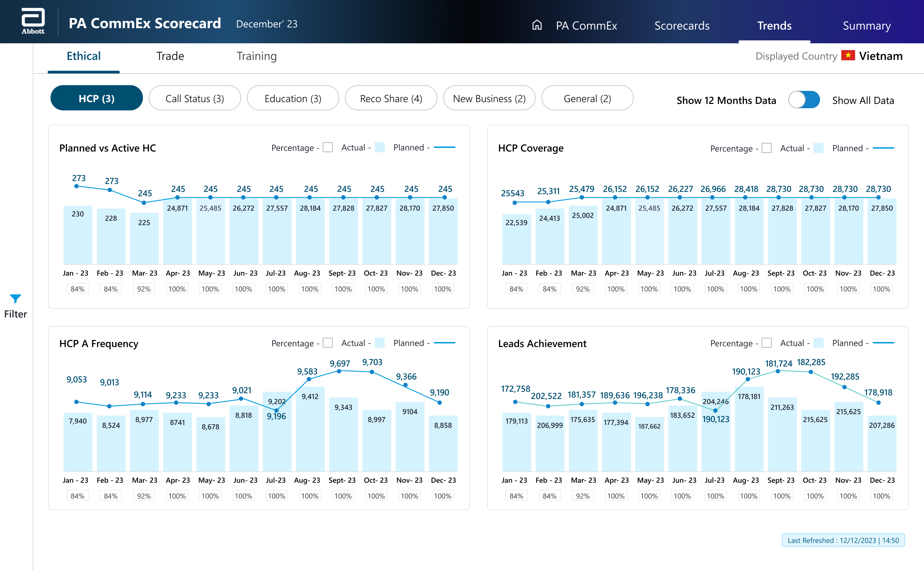Image resolution: width=924 pixels, height=570 pixels.
Task: Click Actual color swatch in Leads Achievement legend
Action: 818,343
